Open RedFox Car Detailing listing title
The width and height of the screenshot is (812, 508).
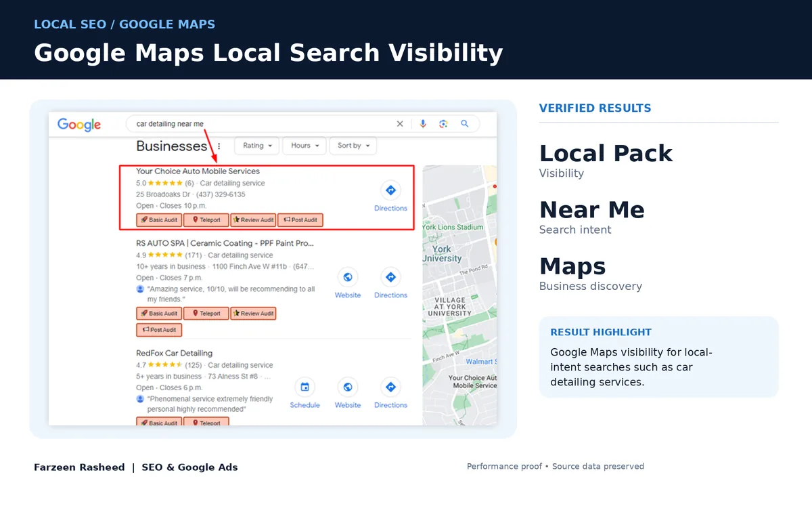click(174, 353)
